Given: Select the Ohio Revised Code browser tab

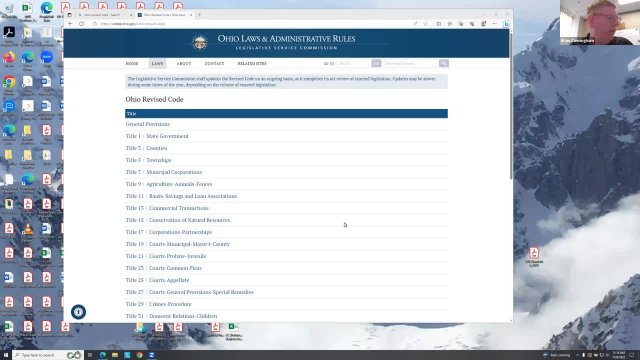Looking at the screenshot, I should 165,15.
